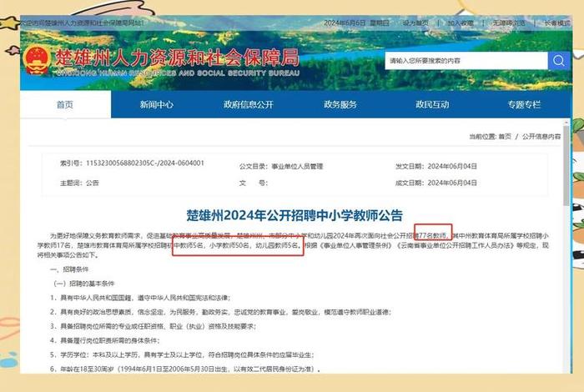Click the 首页 breadcrumb link

coord(505,137)
